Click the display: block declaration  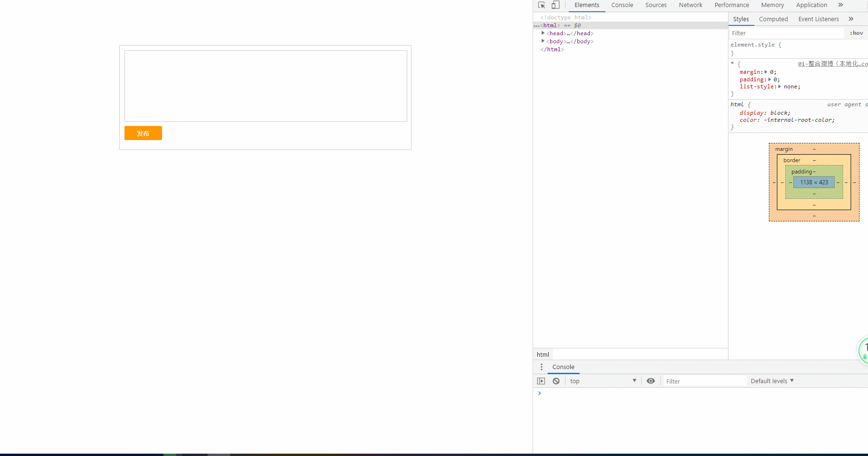765,113
